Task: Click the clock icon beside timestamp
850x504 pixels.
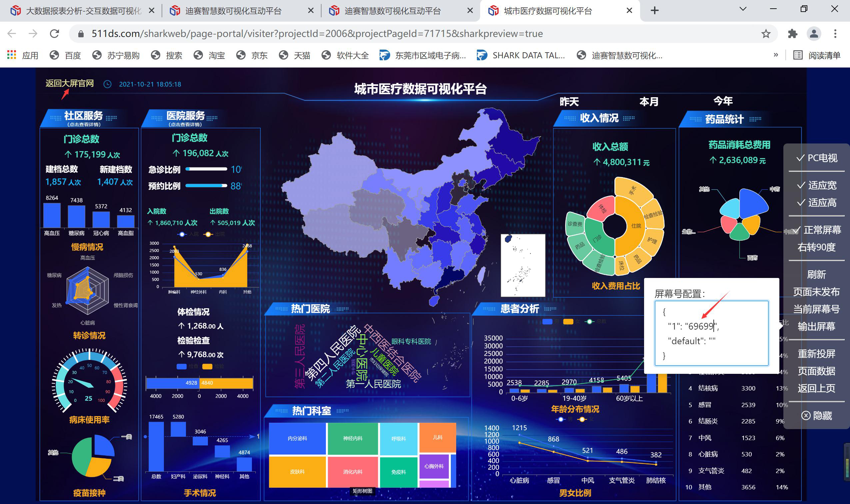Action: tap(107, 84)
